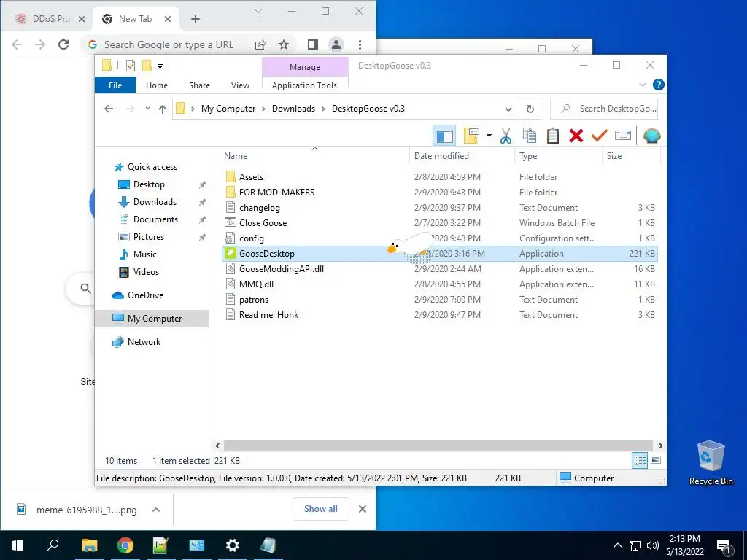The image size is (747, 560).
Task: Select the Read me! Honk file
Action: pos(268,315)
